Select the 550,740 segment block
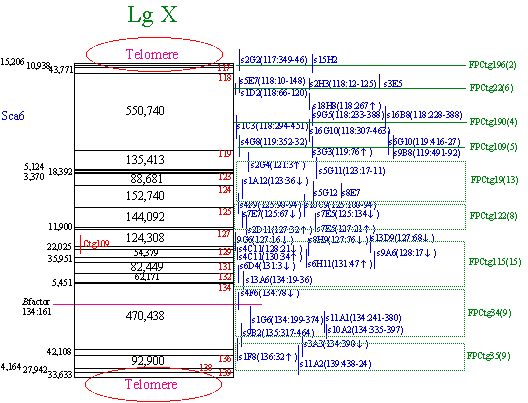Viewport: 528px width, 403px height. click(x=154, y=112)
